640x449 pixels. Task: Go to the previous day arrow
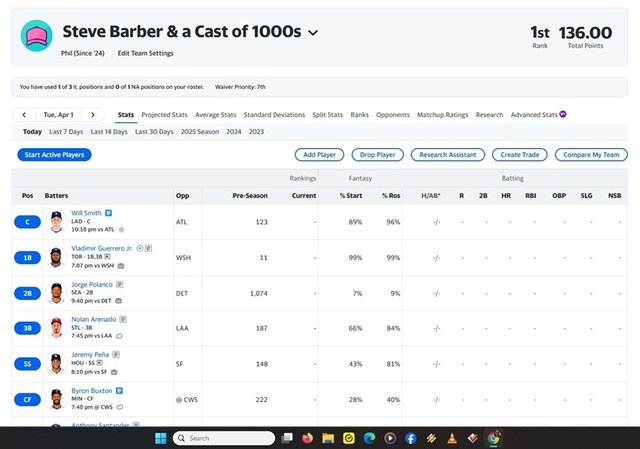[x=24, y=115]
